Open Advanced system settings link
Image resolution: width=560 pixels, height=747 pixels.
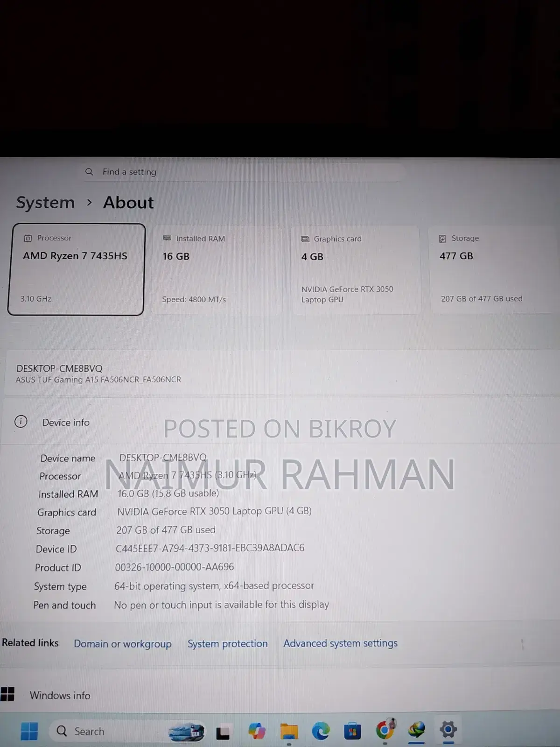coord(341,643)
